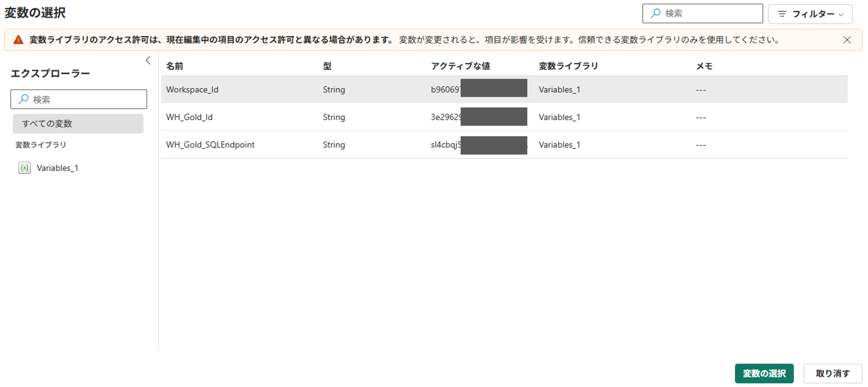This screenshot has width=868, height=387.
Task: Select すべての変数 in Explorer
Action: click(78, 124)
